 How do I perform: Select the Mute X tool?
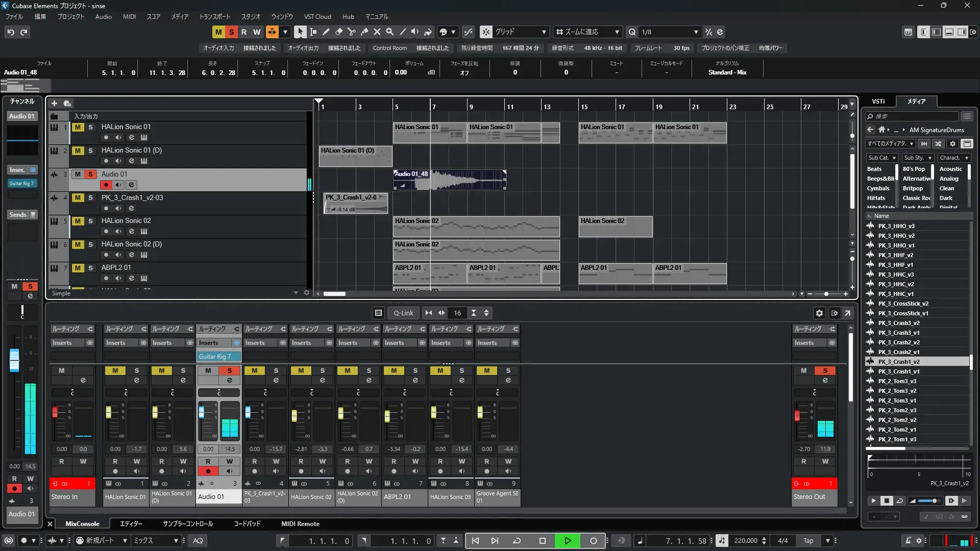377,32
